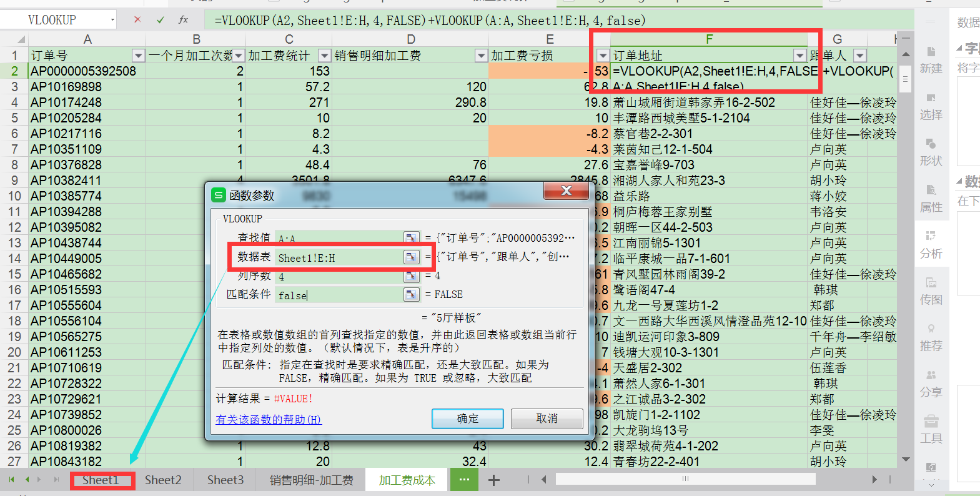Switch to the Sheet1 tab

coord(101,480)
